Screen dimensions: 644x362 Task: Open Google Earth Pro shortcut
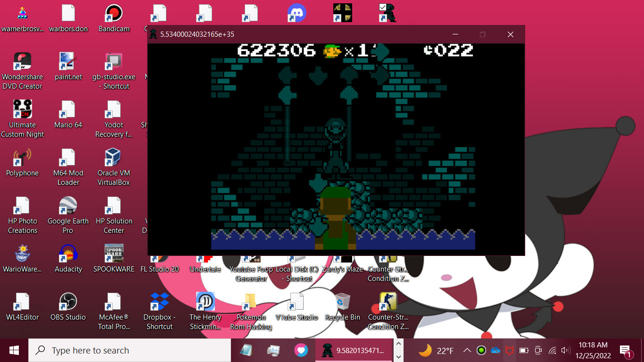(68, 215)
